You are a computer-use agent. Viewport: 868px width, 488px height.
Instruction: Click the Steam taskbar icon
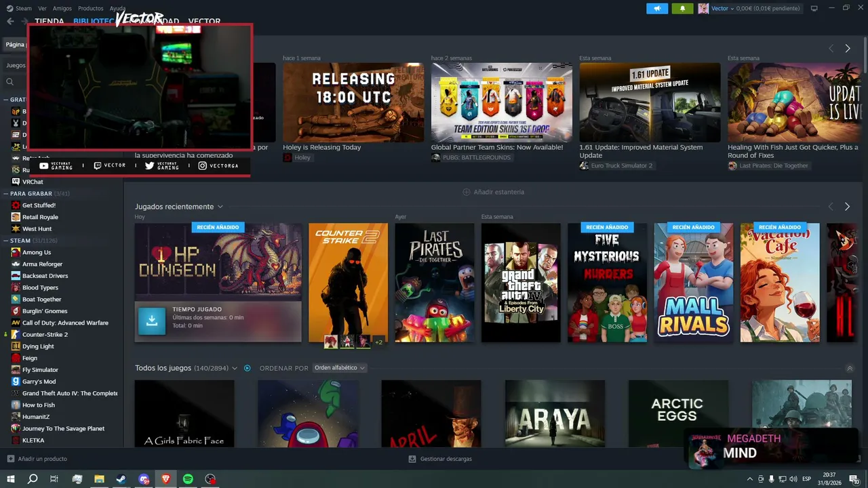pos(121,479)
